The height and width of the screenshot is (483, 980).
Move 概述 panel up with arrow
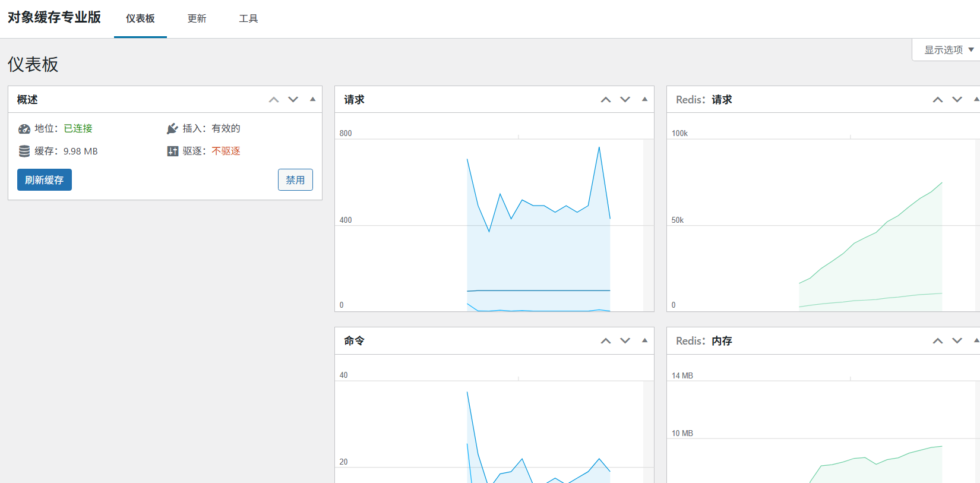click(x=274, y=100)
